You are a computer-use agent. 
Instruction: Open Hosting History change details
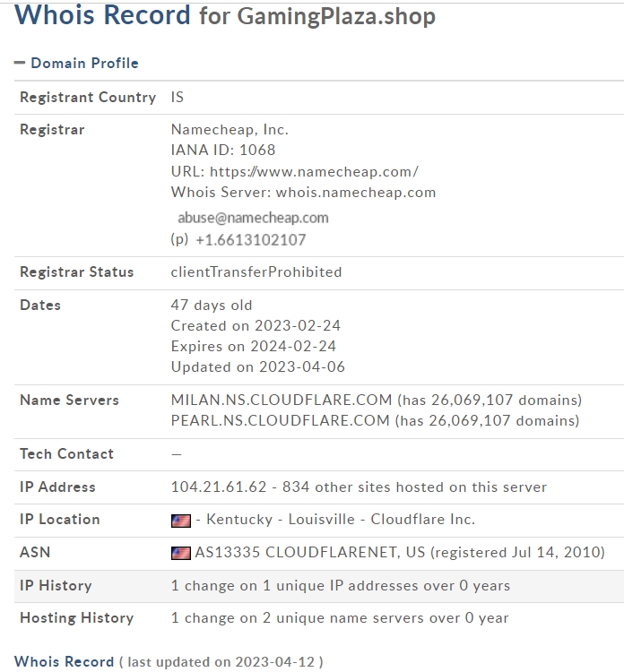pos(340,618)
